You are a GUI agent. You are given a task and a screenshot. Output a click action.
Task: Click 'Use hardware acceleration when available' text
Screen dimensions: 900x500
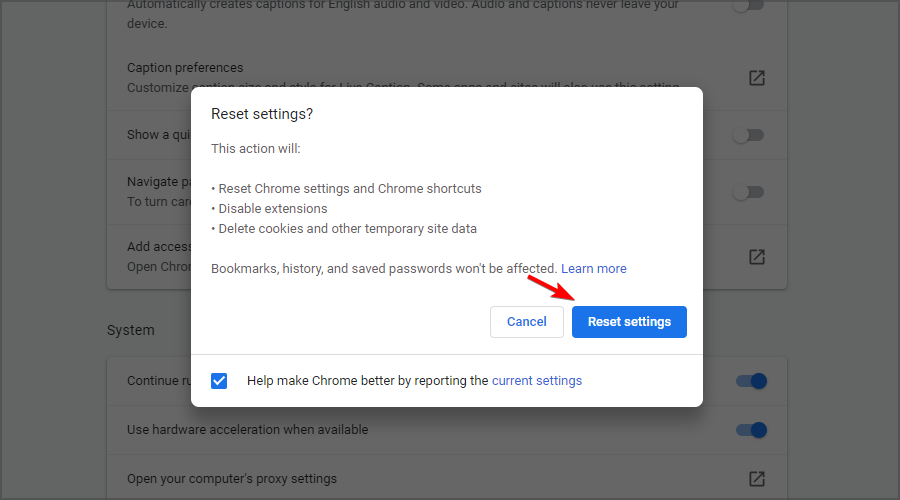(x=247, y=429)
